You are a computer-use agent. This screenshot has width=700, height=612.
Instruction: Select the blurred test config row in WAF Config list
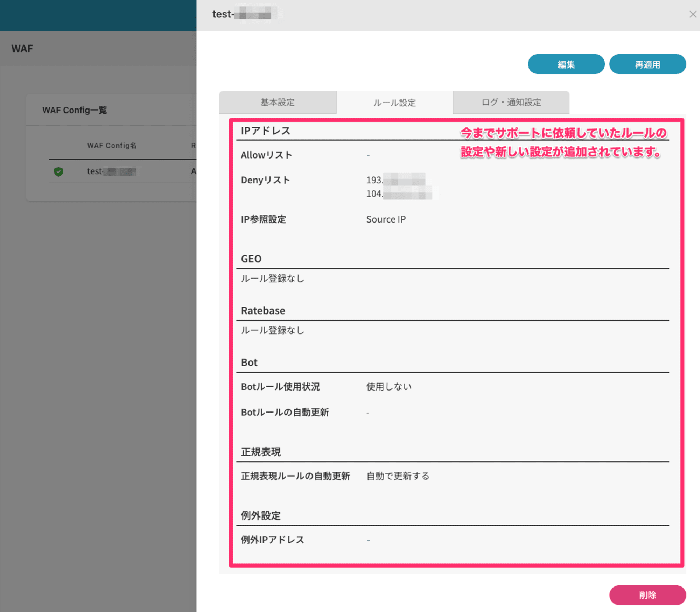tap(122, 171)
